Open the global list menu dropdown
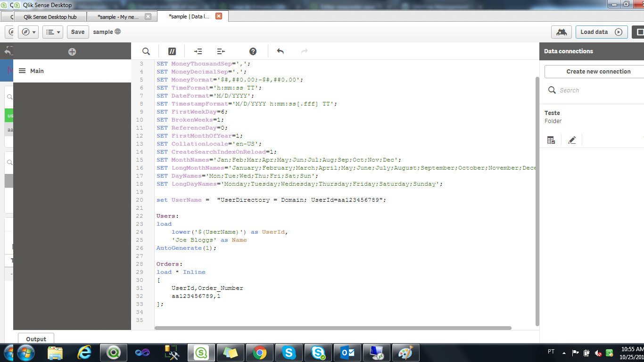Viewport: 644px width, 362px height. (53, 32)
